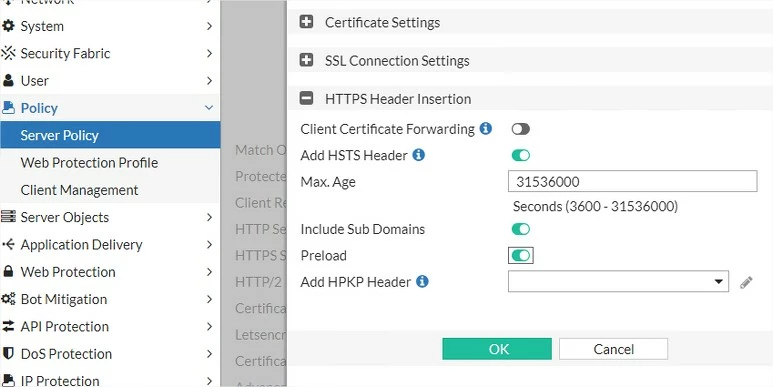Click the System gear icon
Screen dimensions: 773x387
click(8, 26)
